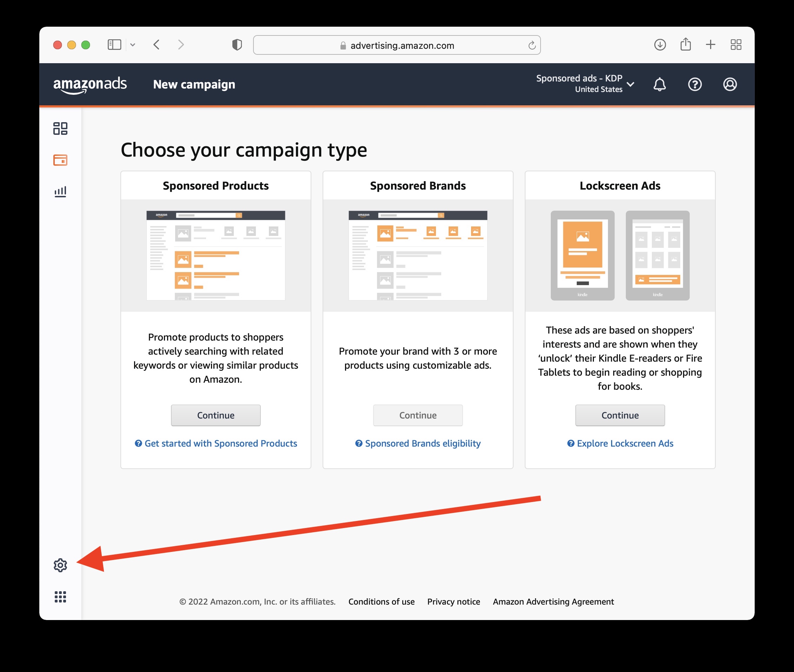The image size is (794, 672).
Task: Open the settings gear in sidebar
Action: [x=60, y=565]
